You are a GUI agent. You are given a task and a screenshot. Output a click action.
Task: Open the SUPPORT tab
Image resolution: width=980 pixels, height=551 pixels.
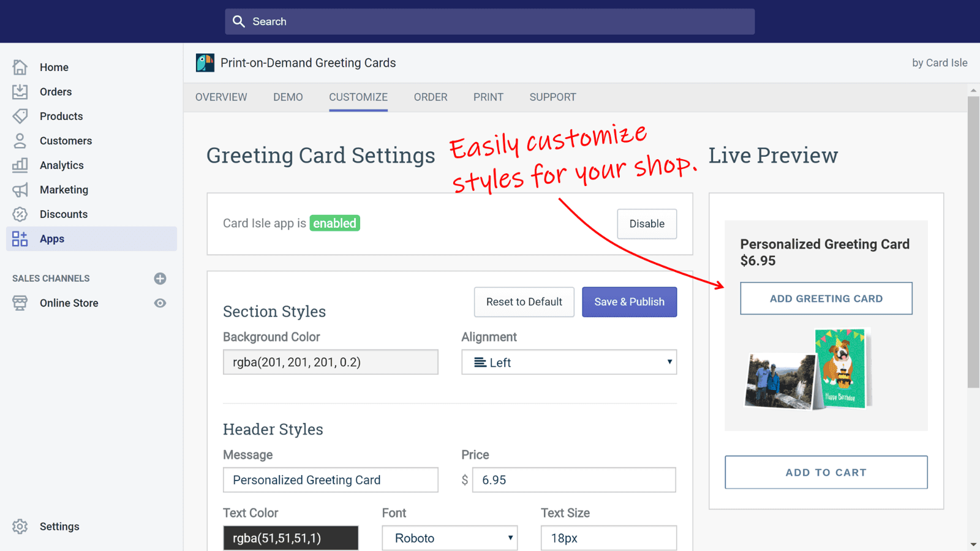click(552, 97)
